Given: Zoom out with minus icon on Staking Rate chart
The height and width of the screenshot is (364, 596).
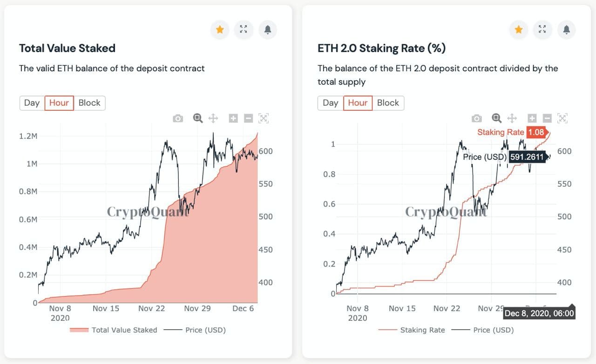Looking at the screenshot, I should pyautogui.click(x=547, y=118).
